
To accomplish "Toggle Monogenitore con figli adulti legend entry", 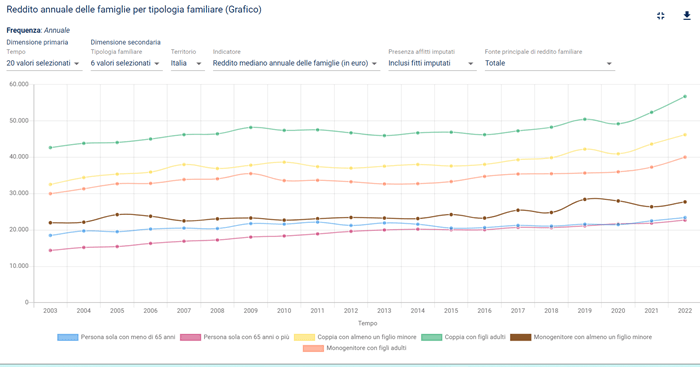I will click(355, 348).
